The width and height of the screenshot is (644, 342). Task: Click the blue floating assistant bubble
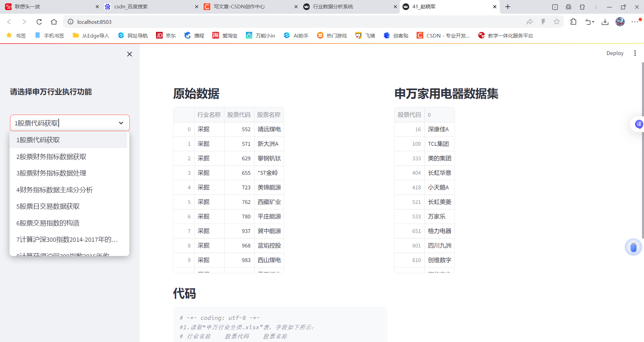pos(633,247)
